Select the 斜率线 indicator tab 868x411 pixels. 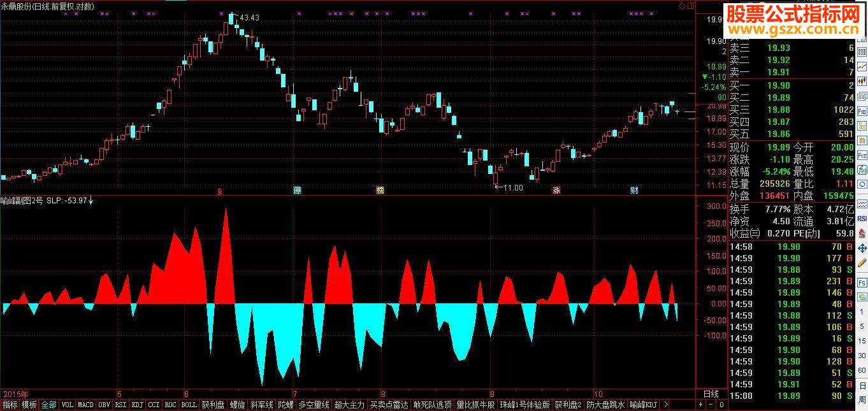pos(261,405)
